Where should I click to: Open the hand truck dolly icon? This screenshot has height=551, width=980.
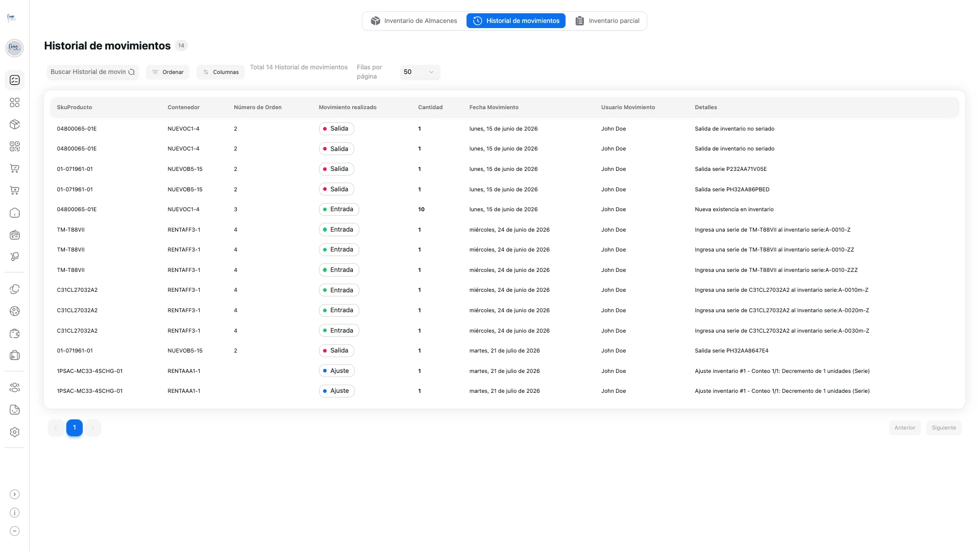15,257
